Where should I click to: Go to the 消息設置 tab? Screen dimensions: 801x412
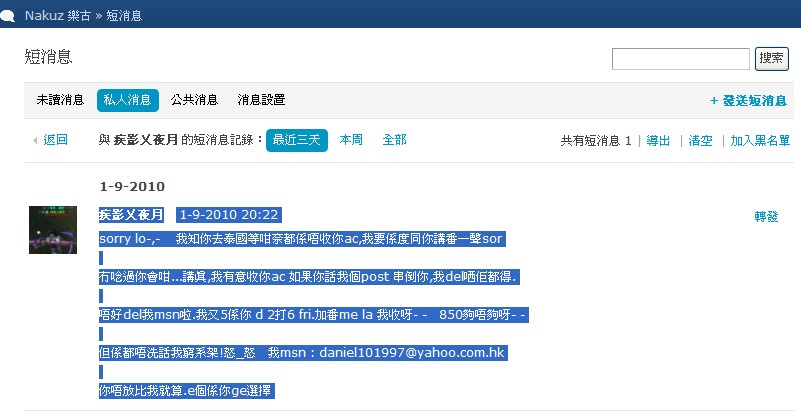261,100
